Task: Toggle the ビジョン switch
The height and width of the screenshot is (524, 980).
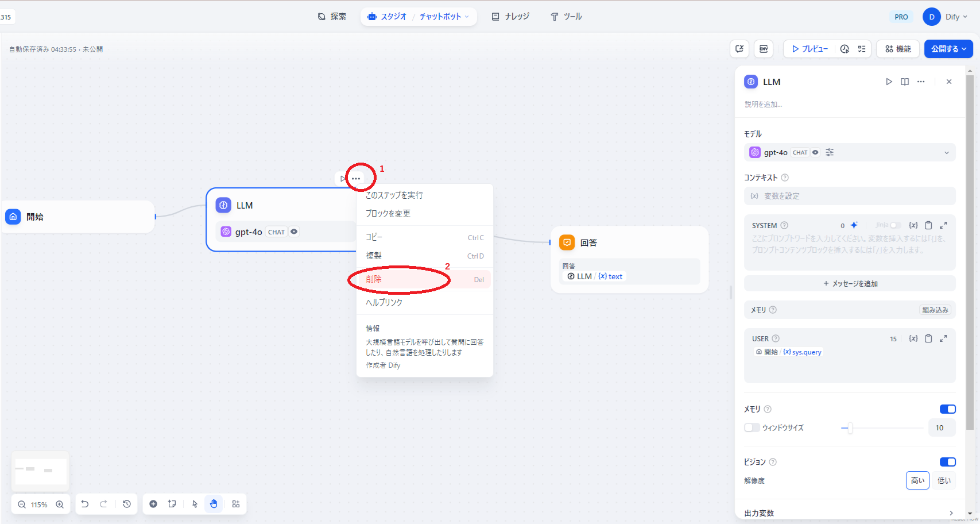Action: pos(947,462)
